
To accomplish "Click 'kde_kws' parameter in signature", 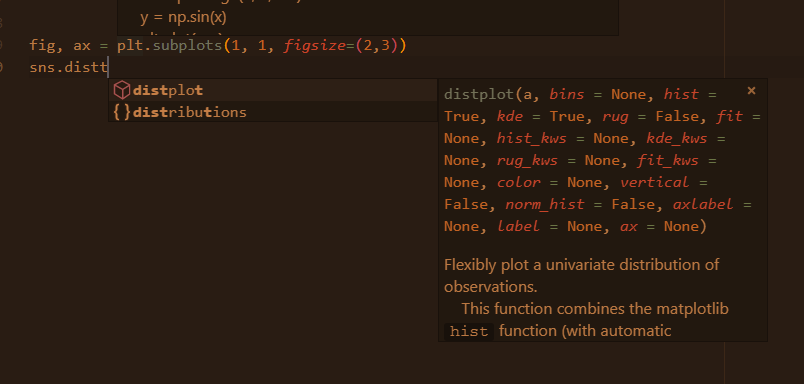I will point(676,138).
